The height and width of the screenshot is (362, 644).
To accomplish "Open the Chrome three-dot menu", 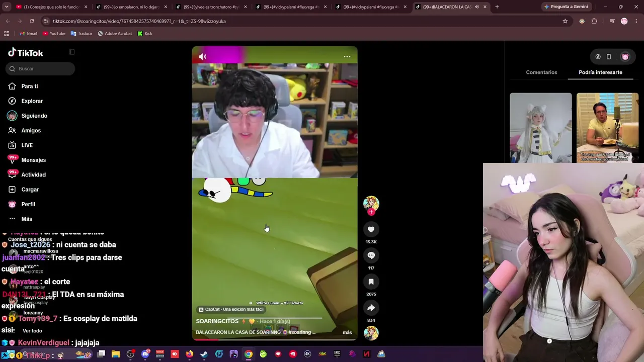I will tap(636, 21).
